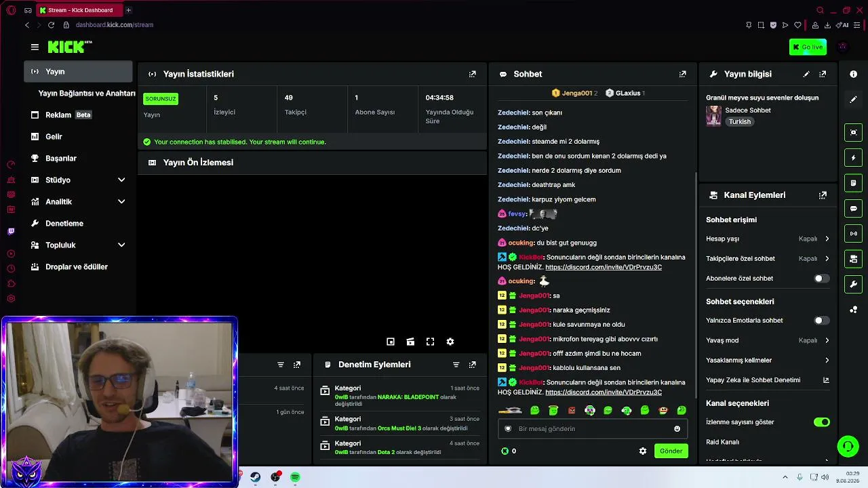Open Spotify from the taskbar
868x488 pixels.
pos(295,477)
